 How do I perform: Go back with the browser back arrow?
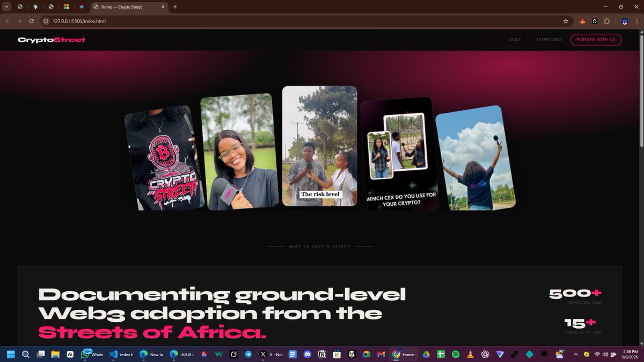point(7,21)
